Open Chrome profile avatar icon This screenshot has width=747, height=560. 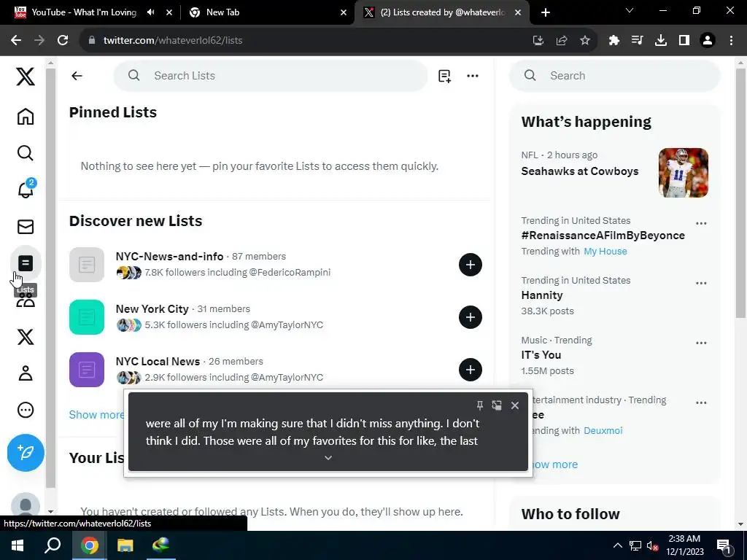pyautogui.click(x=708, y=41)
